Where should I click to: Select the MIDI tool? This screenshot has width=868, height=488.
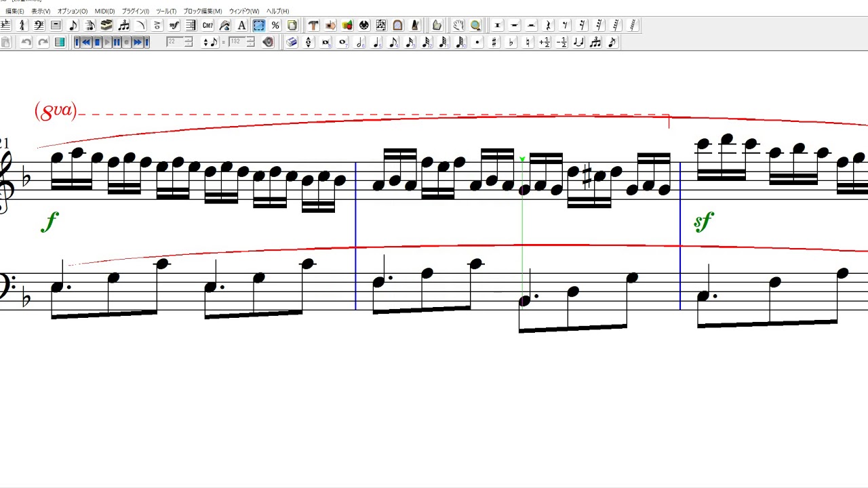pos(364,26)
